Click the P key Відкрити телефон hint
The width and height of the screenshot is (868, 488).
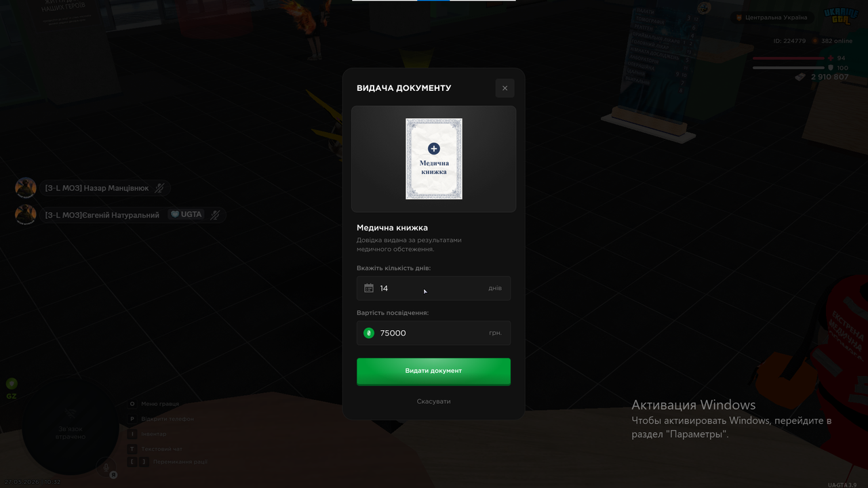click(161, 419)
